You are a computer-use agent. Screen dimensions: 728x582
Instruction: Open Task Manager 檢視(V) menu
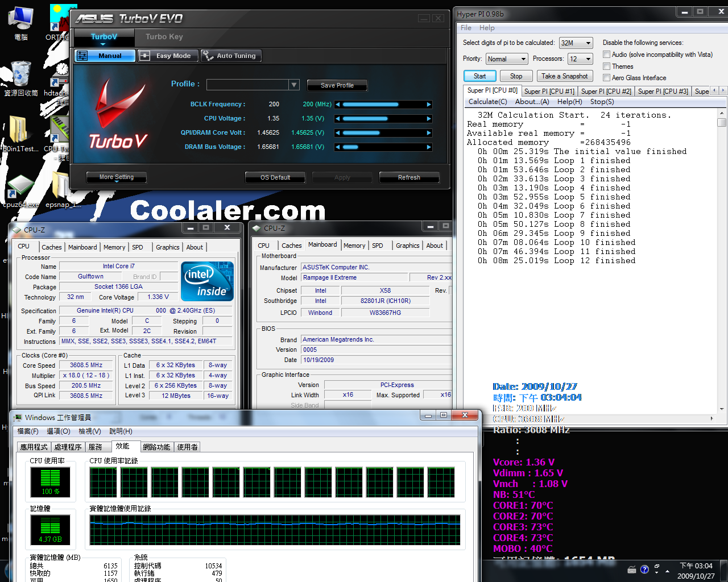(90, 431)
